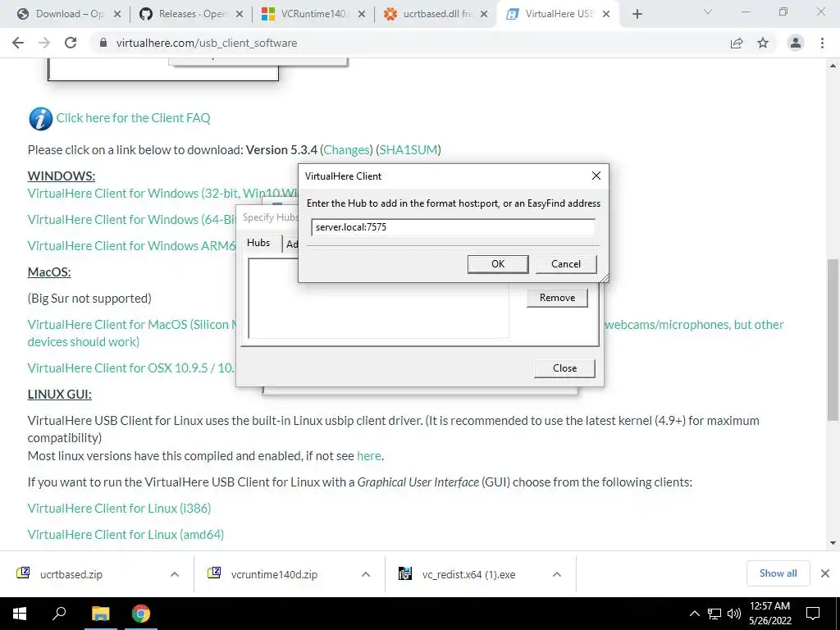Image resolution: width=840 pixels, height=630 pixels.
Task: Open Windows search from the taskbar
Action: coord(59,614)
